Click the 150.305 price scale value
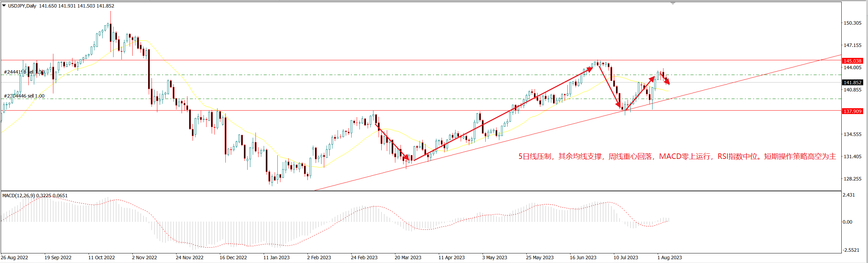This screenshot has width=868, height=263. click(x=852, y=23)
